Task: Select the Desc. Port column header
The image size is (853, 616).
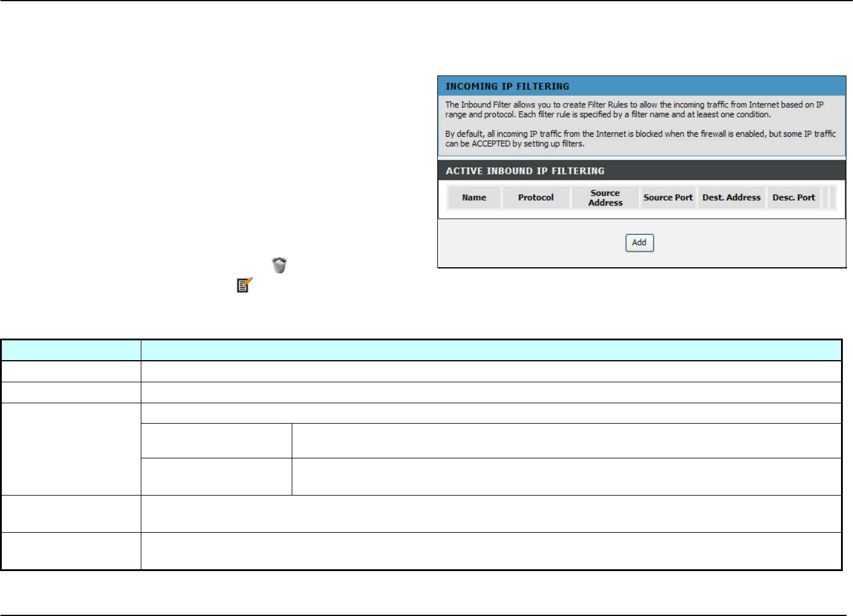Action: point(794,198)
